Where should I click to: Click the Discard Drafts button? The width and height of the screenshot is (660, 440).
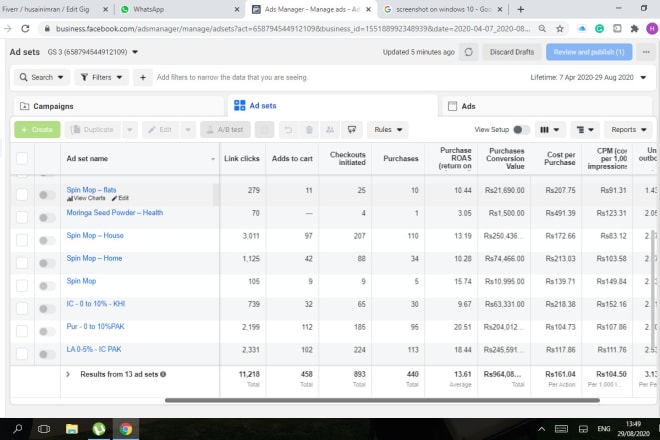pos(512,52)
